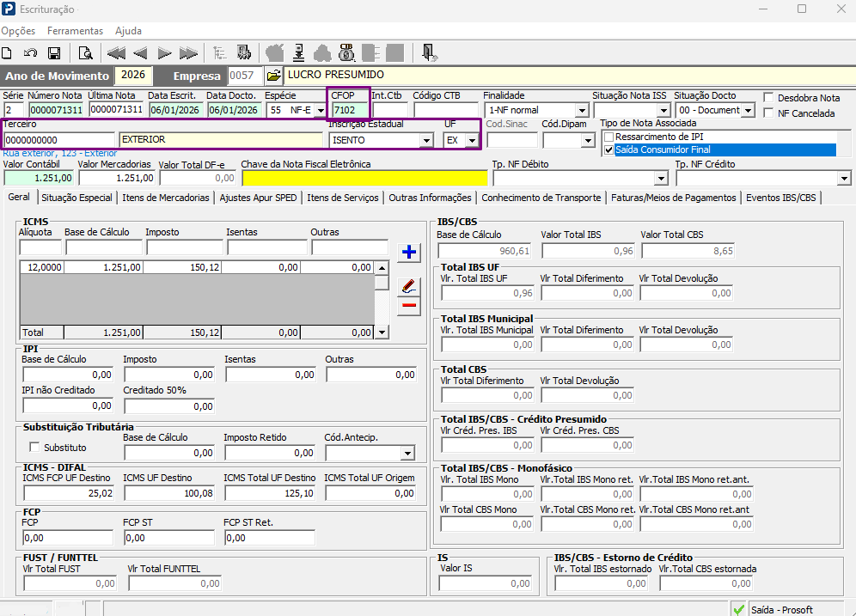
Task: Expand the Tp. NF Débito dropdown
Action: [x=661, y=179]
